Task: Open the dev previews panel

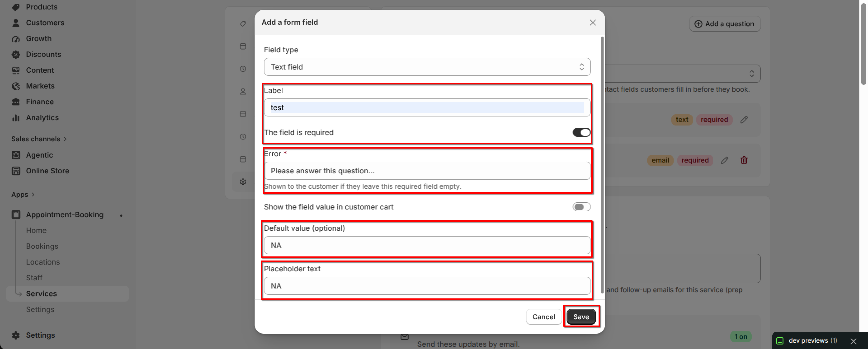Action: click(x=807, y=341)
